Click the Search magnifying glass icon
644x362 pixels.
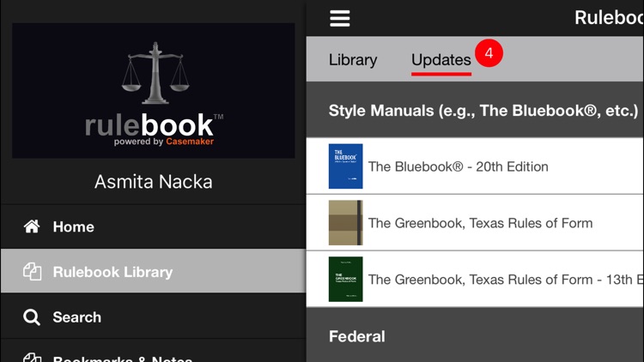[32, 317]
